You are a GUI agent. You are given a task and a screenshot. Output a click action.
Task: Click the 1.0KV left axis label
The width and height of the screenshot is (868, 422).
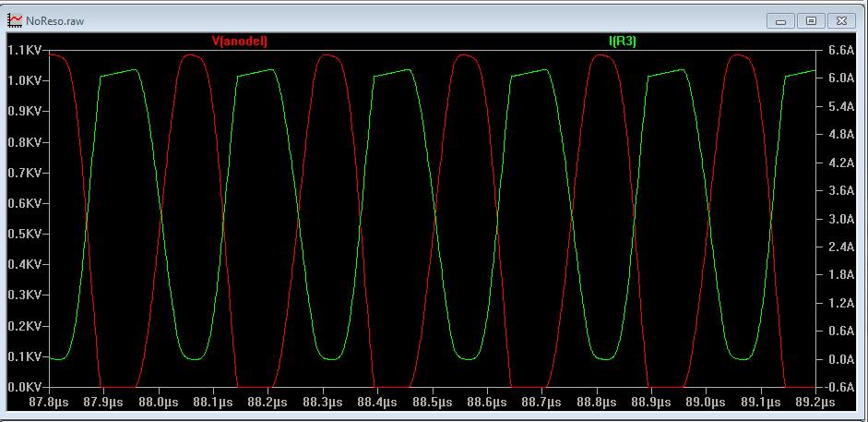(x=25, y=81)
